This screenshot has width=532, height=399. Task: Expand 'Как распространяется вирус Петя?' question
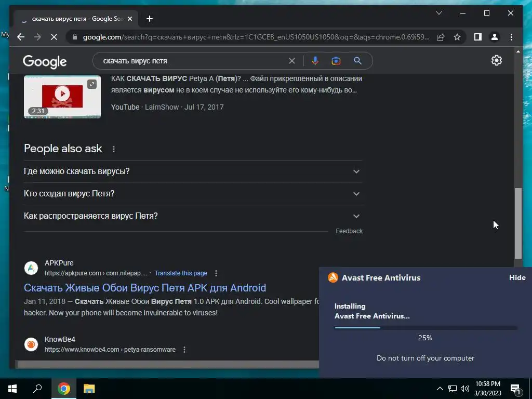point(193,216)
